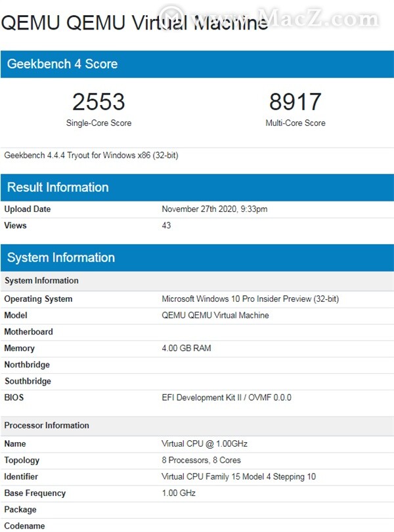
Task: Select 8 Processors, 8 Cores value
Action: (202, 460)
